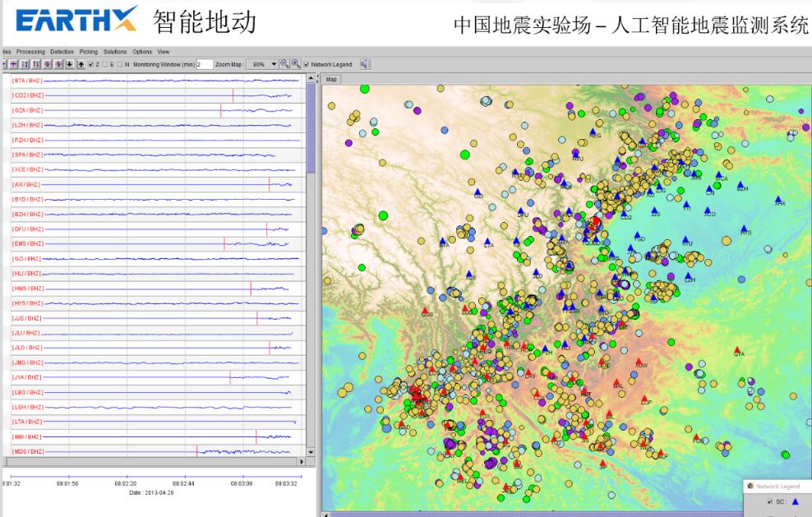Open the Zoom Map 80% dropdown
Viewport: 812px width, 517px height.
pyautogui.click(x=262, y=64)
